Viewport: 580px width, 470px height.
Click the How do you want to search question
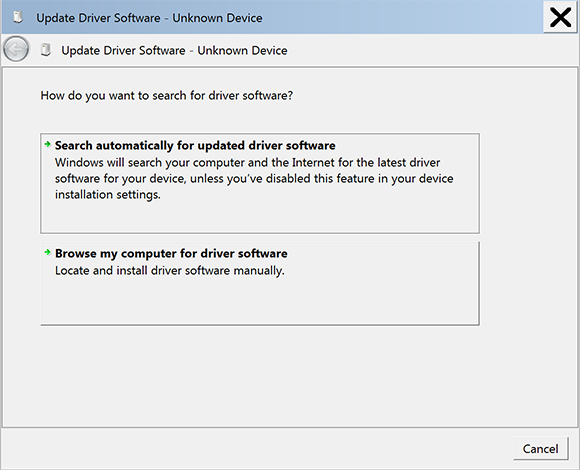pos(166,95)
